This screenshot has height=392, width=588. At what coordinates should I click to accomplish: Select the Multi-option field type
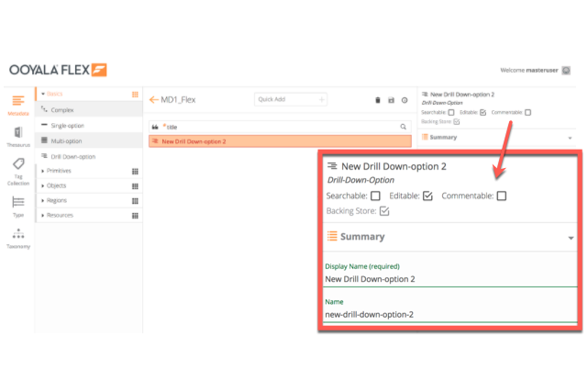point(66,140)
